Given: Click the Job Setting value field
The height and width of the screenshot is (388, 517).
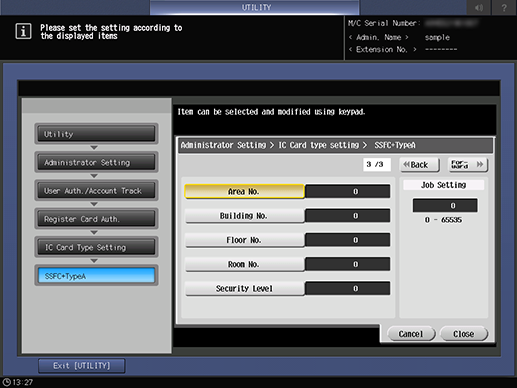Looking at the screenshot, I should pos(445,205).
